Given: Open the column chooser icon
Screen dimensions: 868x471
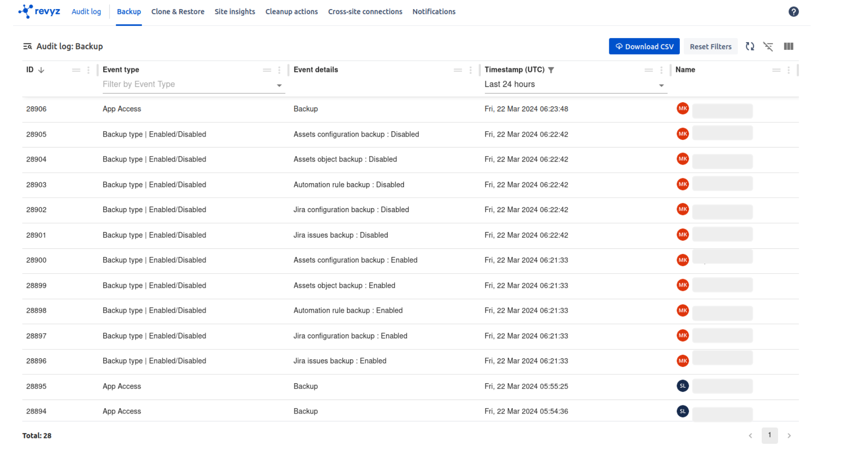Looking at the screenshot, I should pyautogui.click(x=788, y=47).
